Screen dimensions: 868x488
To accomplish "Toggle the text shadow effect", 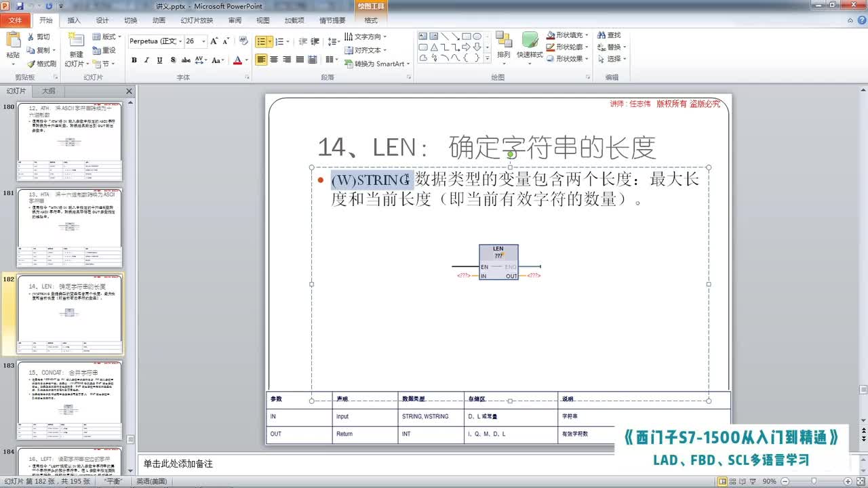I will coord(173,60).
